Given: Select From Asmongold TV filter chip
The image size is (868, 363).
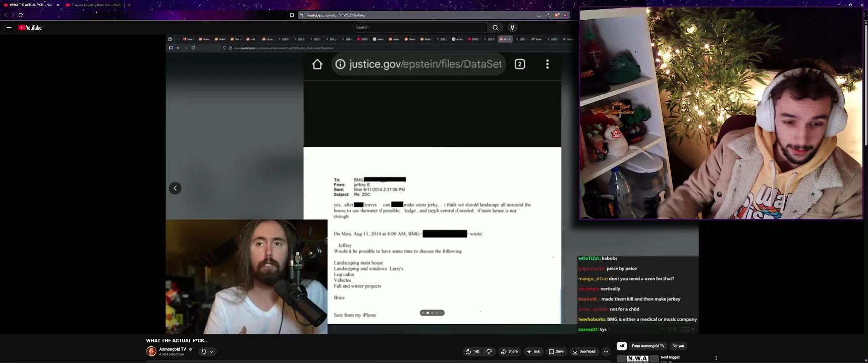Looking at the screenshot, I should tap(648, 346).
